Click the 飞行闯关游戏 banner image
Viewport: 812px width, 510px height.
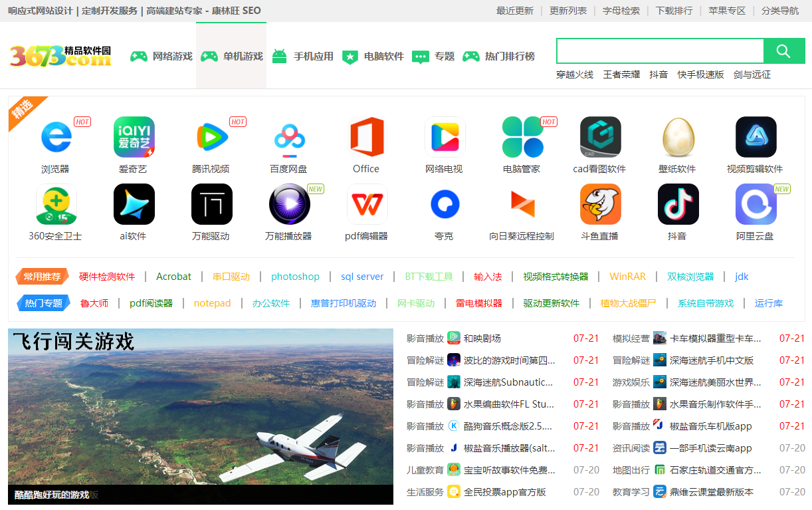pos(201,416)
